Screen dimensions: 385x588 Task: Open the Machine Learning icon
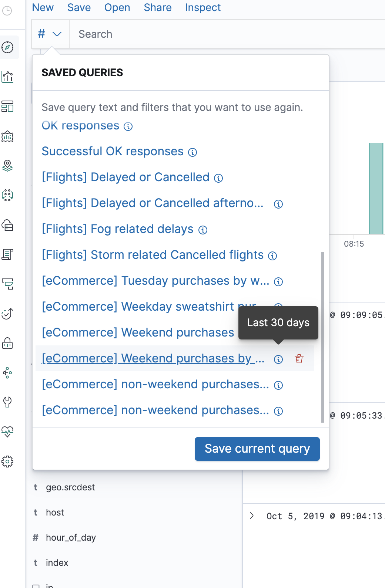point(7,196)
